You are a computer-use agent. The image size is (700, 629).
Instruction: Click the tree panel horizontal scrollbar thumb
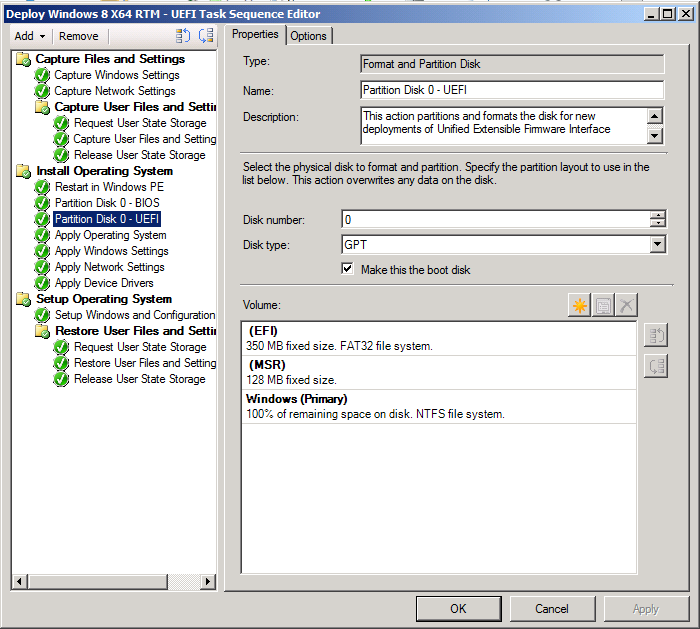[98, 581]
